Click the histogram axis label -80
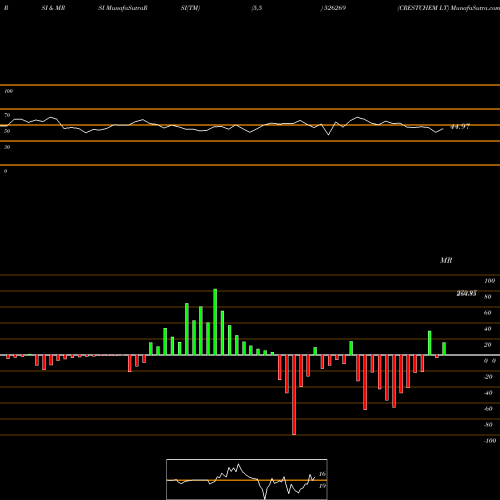Image resolution: width=500 pixels, height=500 pixels. [488, 425]
